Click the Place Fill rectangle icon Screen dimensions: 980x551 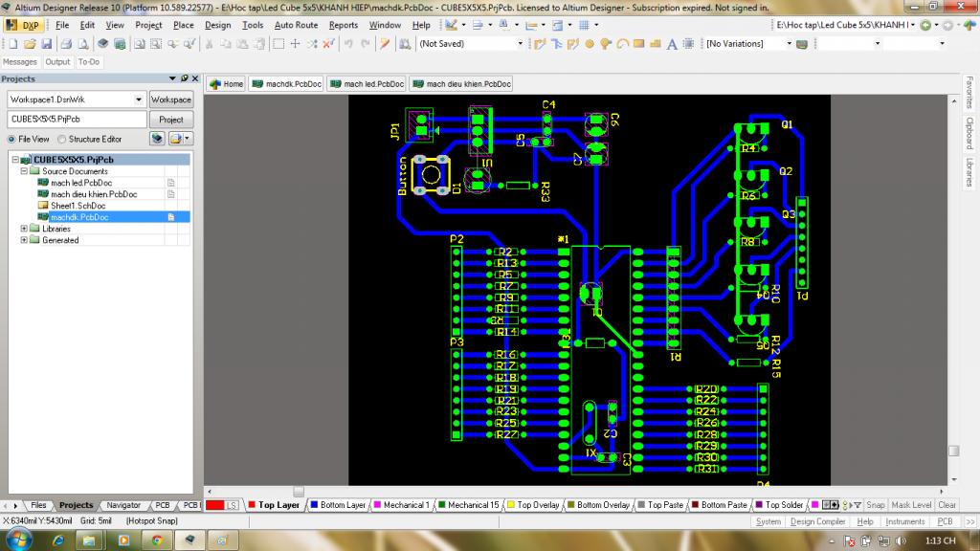[639, 44]
